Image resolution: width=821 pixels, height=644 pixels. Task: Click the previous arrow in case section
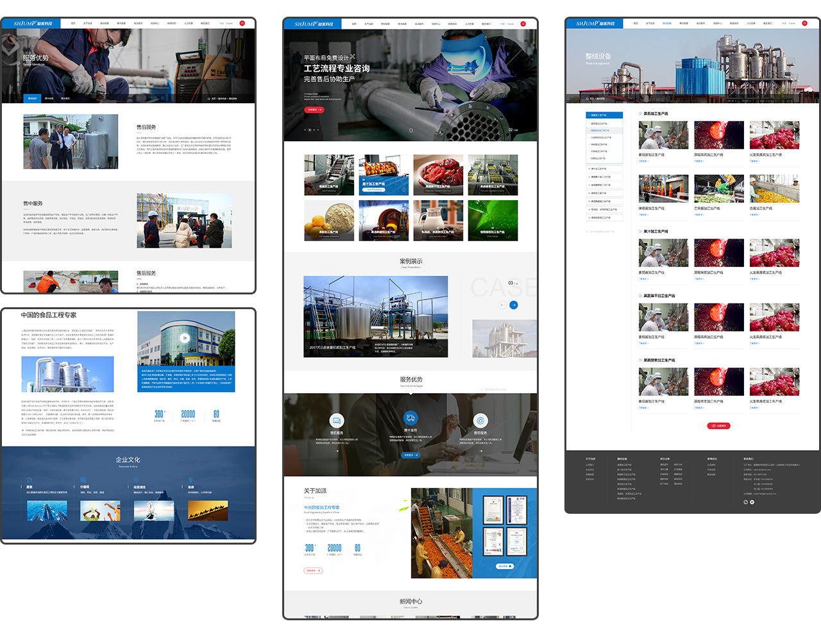click(502, 305)
